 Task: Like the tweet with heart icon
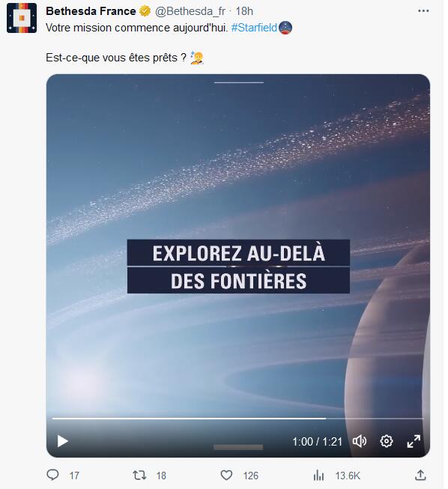(x=226, y=476)
